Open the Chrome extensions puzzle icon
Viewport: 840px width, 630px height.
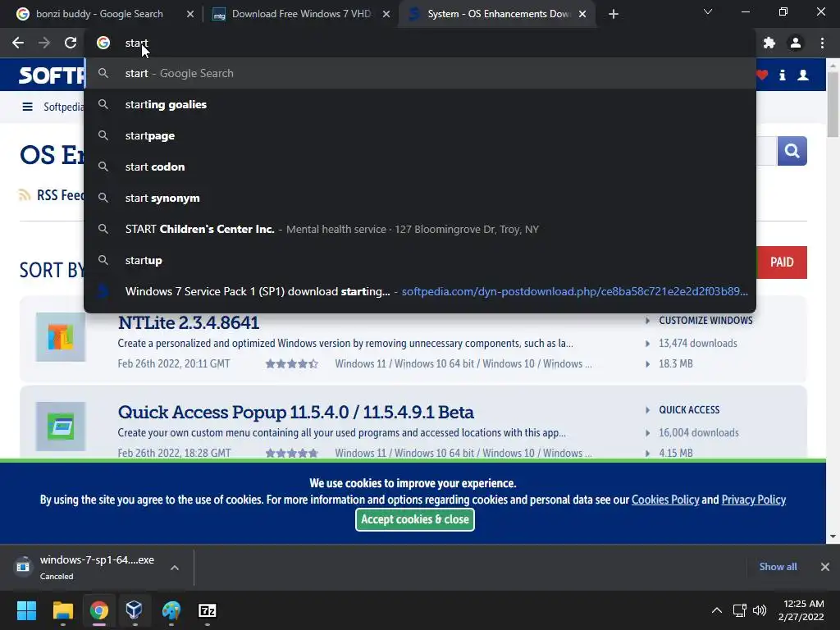click(x=769, y=43)
